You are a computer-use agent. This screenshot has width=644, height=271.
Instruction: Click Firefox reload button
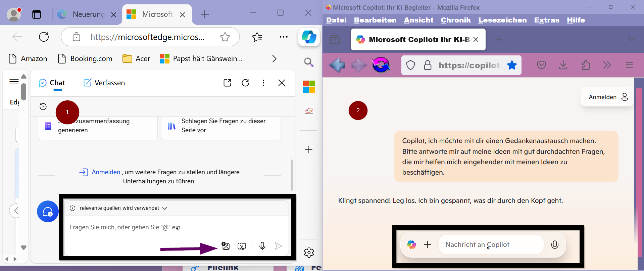pyautogui.click(x=381, y=65)
